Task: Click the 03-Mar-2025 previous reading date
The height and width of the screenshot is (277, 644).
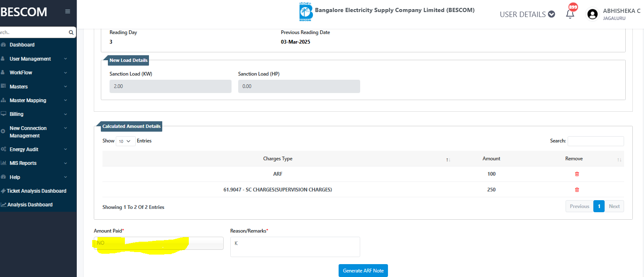Action: [295, 42]
